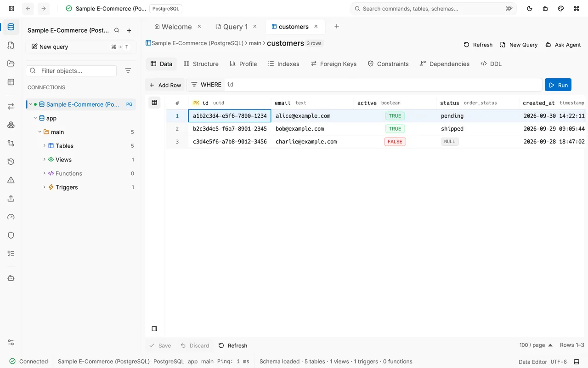The width and height of the screenshot is (588, 368).
Task: Open the history clock icon in left rail
Action: tap(11, 161)
